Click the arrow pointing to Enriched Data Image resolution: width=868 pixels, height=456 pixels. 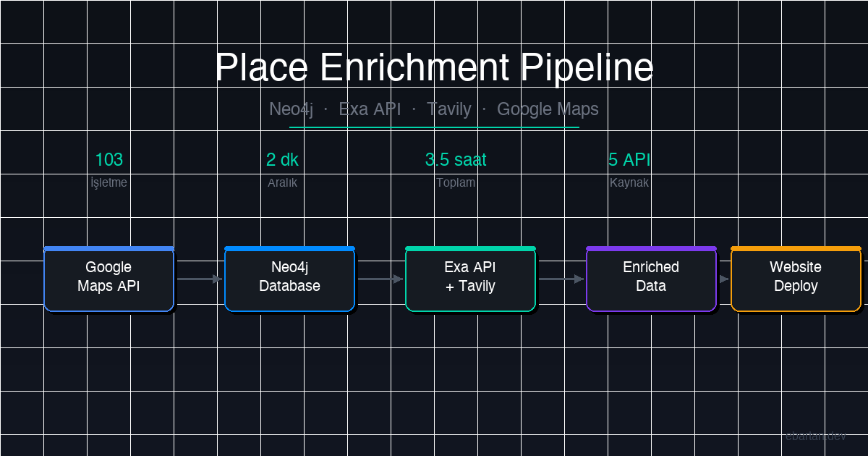(x=561, y=279)
